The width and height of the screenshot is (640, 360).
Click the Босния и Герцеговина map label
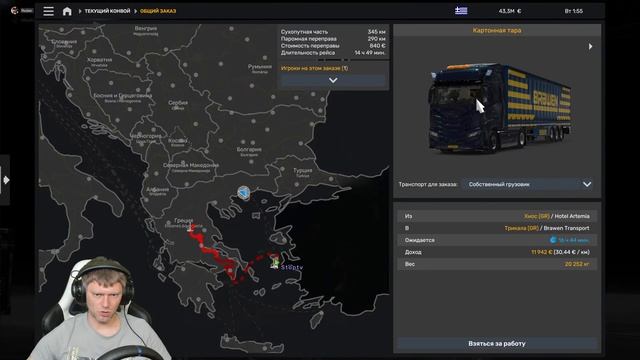pos(122,96)
